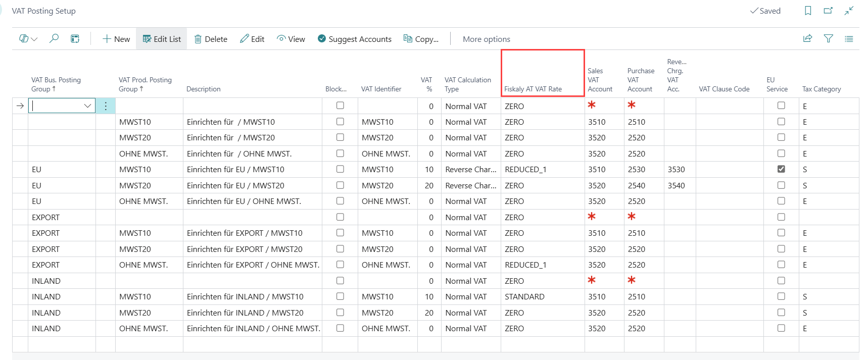Uncheck EU Service for Einrichten für EU / MWST10
Image resolution: width=868 pixels, height=360 pixels.
tap(781, 169)
